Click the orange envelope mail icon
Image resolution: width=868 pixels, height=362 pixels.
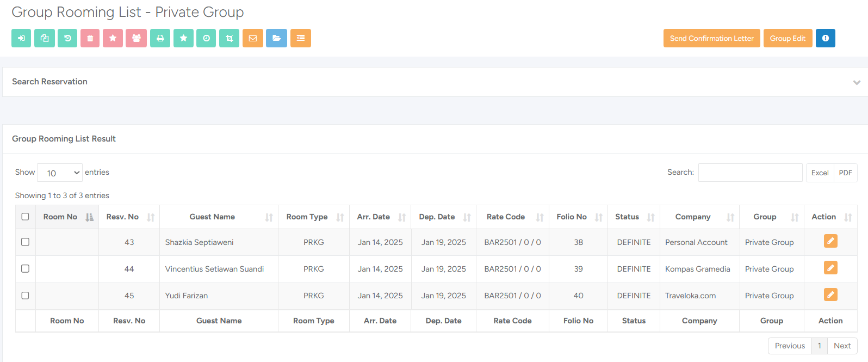252,38
